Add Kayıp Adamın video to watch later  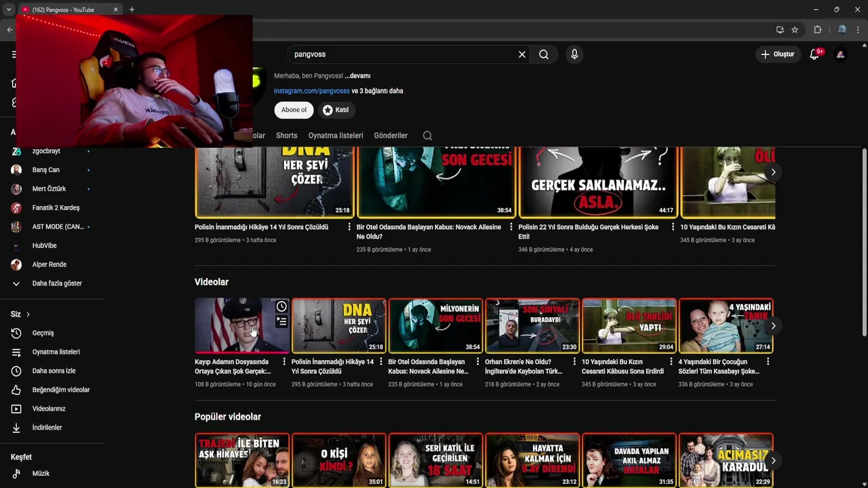pos(281,307)
